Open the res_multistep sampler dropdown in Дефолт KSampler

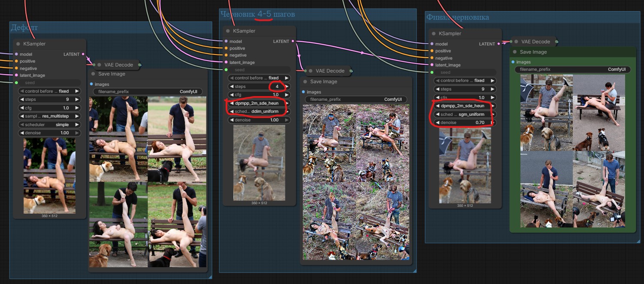50,116
